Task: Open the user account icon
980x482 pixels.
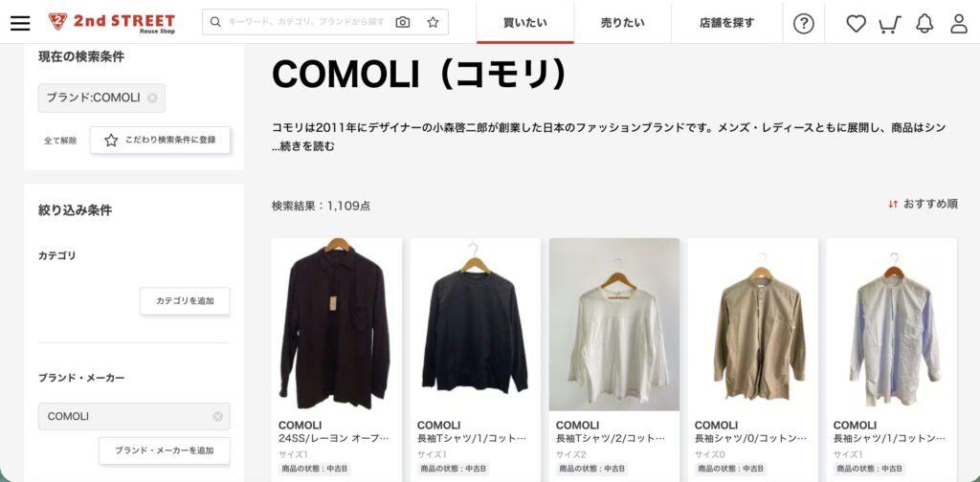Action: (x=959, y=23)
